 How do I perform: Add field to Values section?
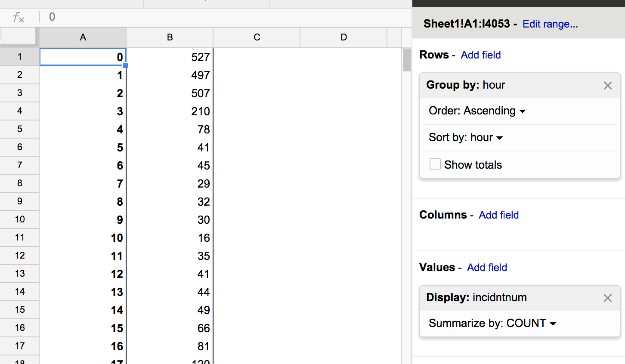(487, 268)
